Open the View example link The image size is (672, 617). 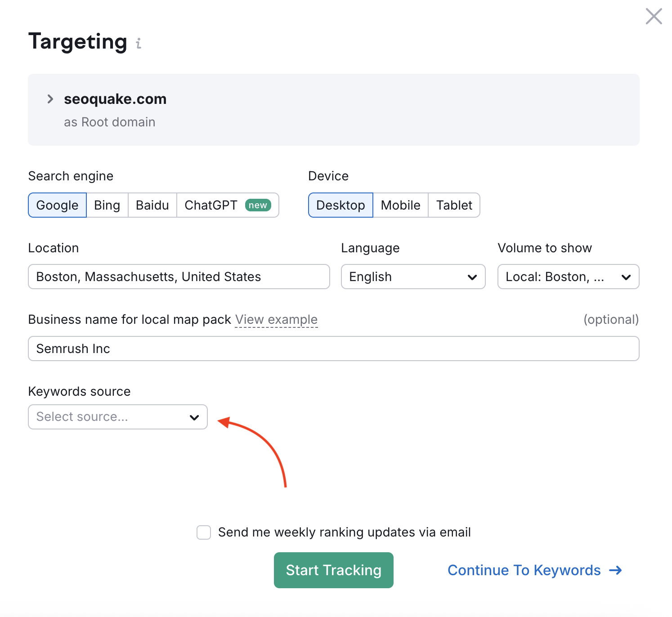click(276, 320)
